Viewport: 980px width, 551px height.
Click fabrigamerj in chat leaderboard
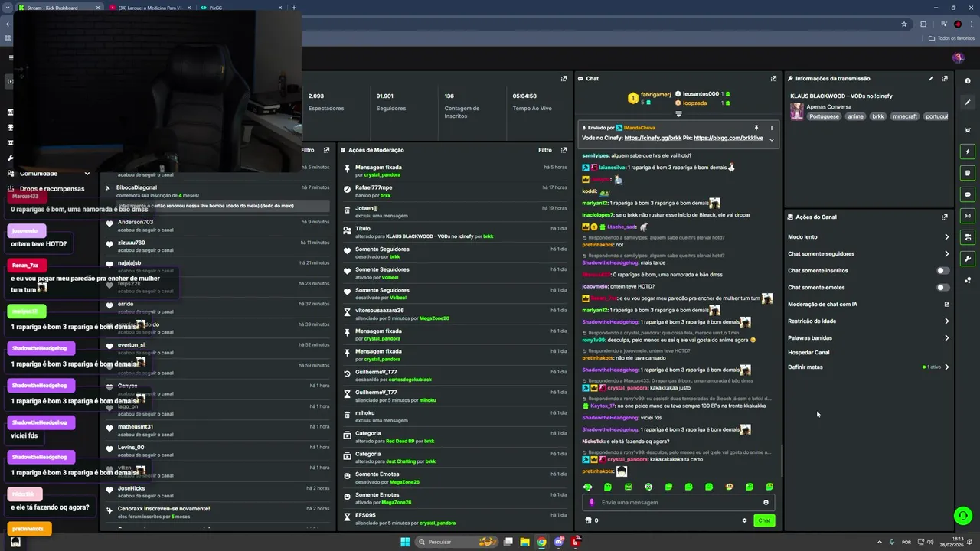pos(655,94)
